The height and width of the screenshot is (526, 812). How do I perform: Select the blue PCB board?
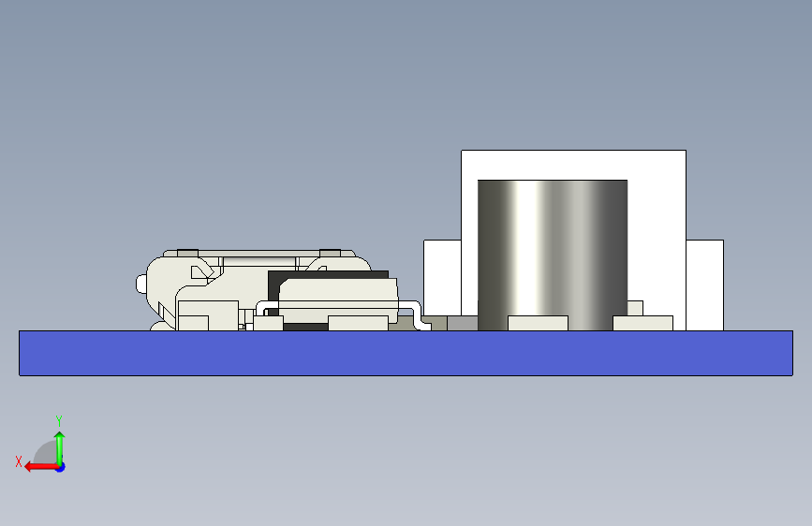(x=406, y=353)
